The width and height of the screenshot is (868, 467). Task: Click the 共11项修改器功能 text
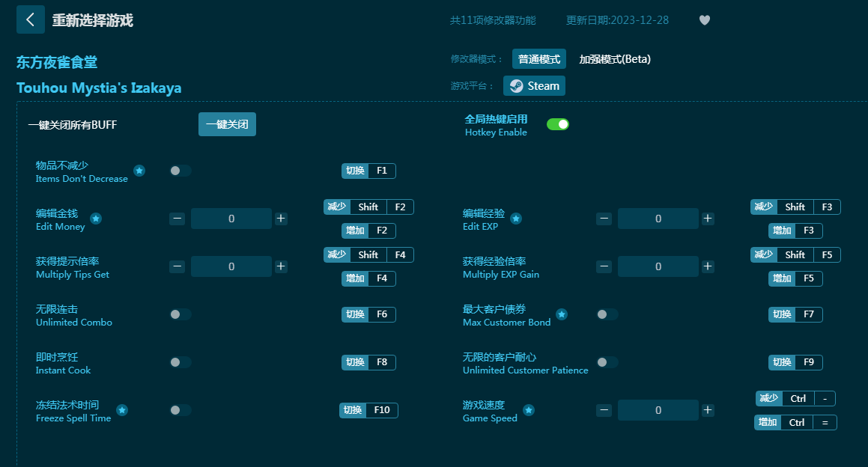(x=493, y=20)
